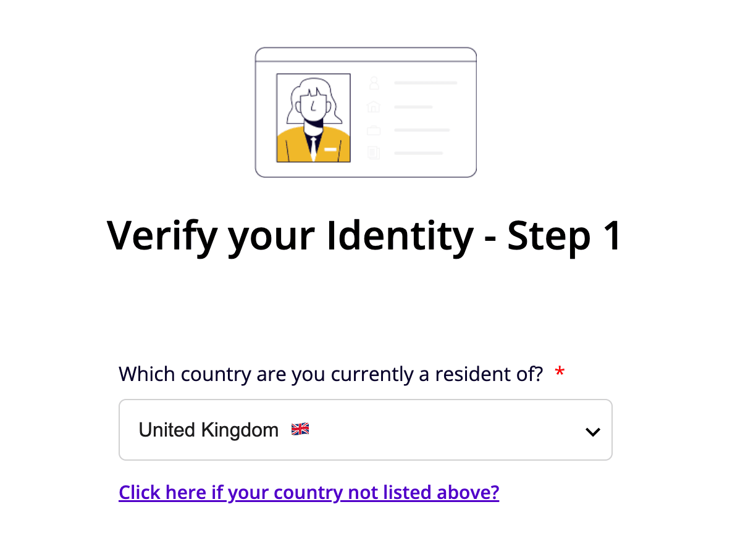Open the link for countries not listed above
The width and height of the screenshot is (756, 536).
[309, 493]
